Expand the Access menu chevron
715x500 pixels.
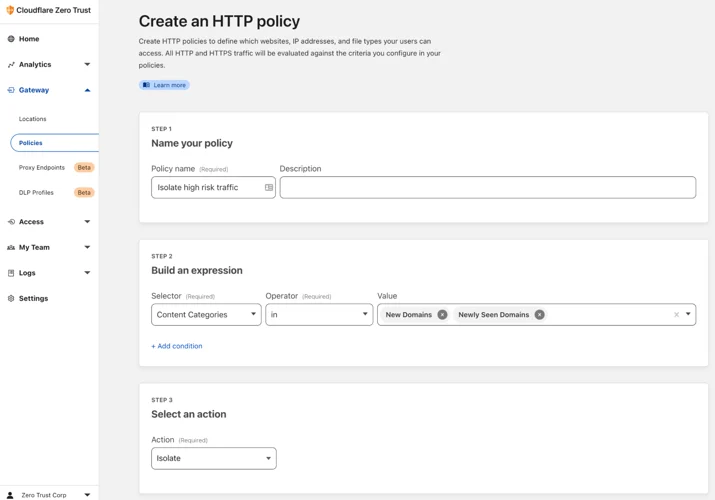(87, 222)
